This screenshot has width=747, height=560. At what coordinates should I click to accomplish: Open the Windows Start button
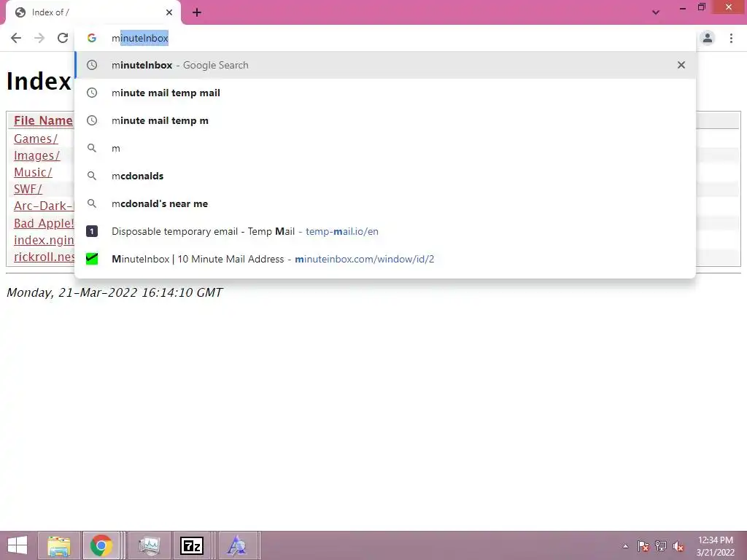coord(18,545)
